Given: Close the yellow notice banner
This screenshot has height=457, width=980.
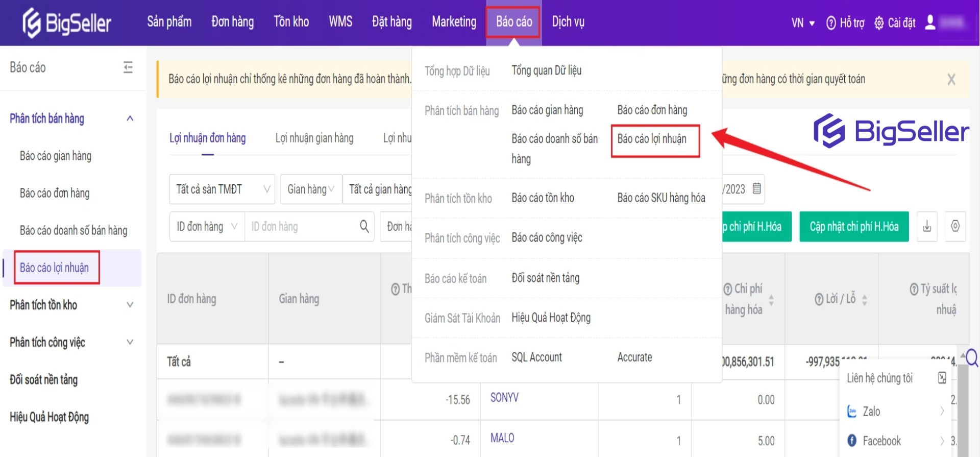Looking at the screenshot, I should coord(951,79).
